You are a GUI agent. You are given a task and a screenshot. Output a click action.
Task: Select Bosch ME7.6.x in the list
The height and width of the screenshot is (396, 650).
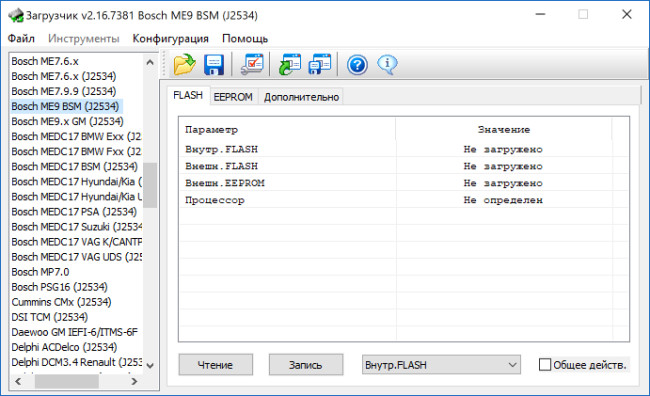click(45, 61)
